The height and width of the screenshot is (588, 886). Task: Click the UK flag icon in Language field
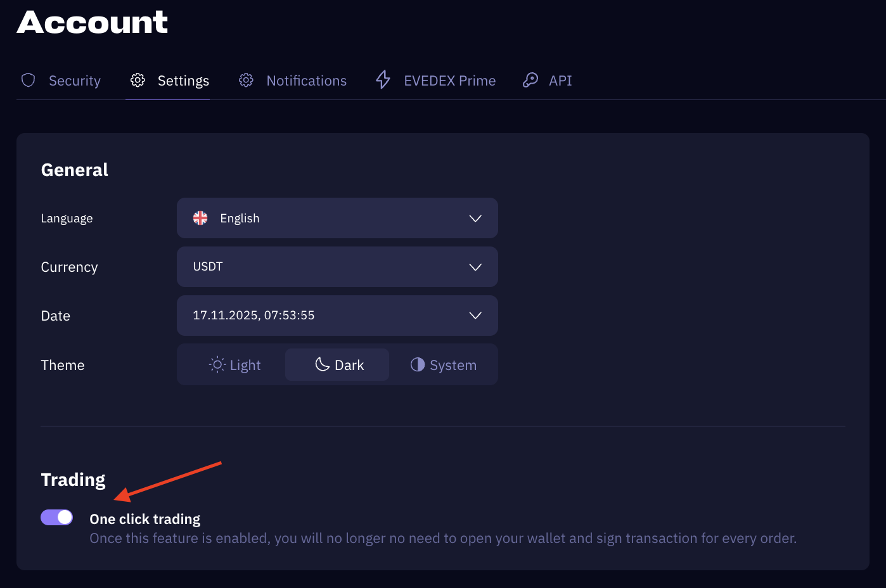point(200,218)
